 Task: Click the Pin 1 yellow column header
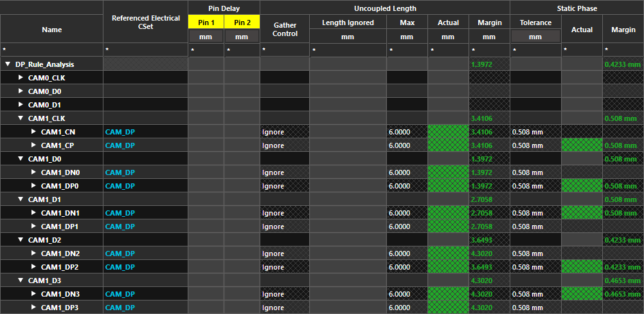click(206, 23)
